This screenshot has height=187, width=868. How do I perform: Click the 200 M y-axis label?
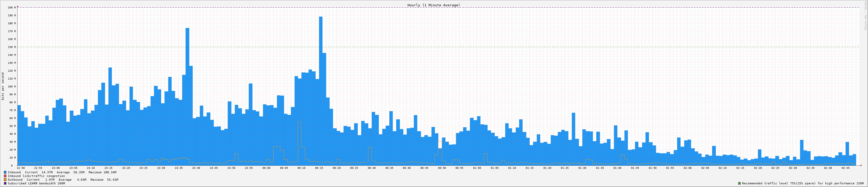tap(12, 7)
